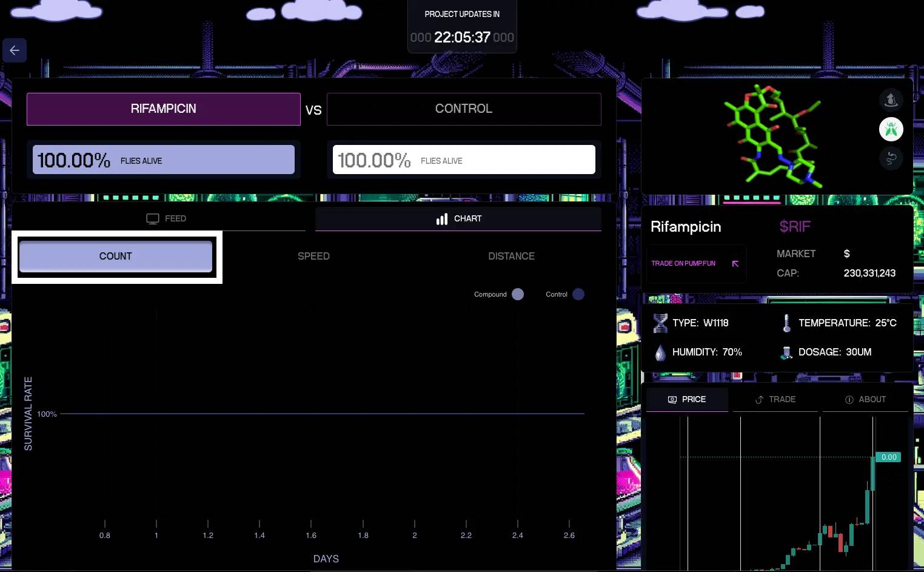Switch to the FEED tab
Screen dimensions: 924x572
[x=166, y=218]
